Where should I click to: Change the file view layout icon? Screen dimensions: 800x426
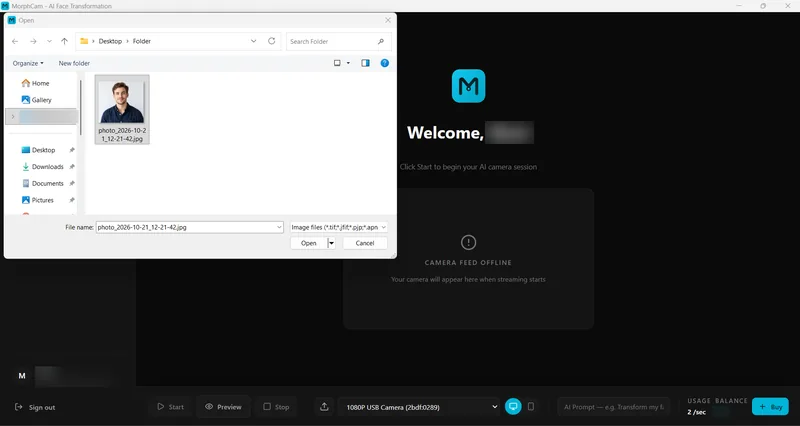[337, 63]
